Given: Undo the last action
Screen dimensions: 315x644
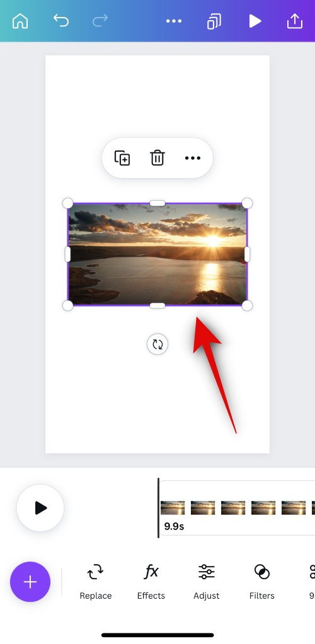Looking at the screenshot, I should pyautogui.click(x=61, y=20).
